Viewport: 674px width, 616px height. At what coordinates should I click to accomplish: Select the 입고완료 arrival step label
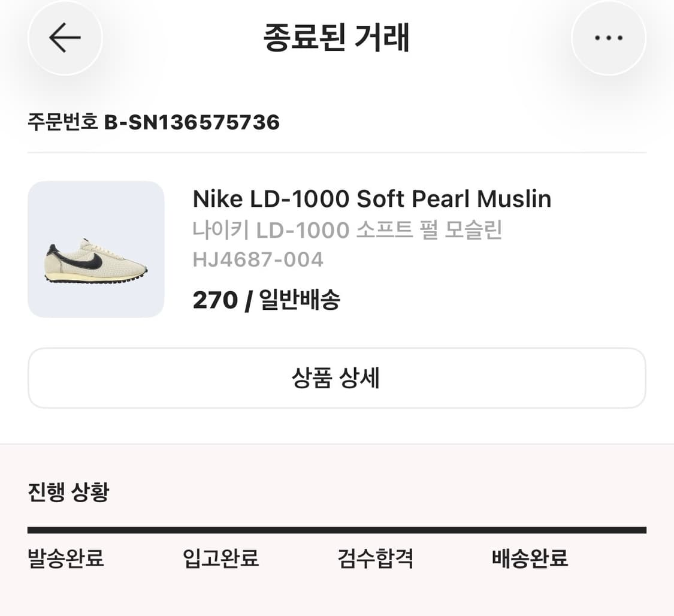[x=220, y=558]
